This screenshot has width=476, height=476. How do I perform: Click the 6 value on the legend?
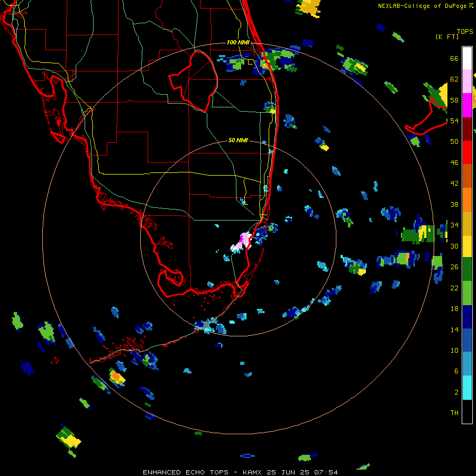pos(456,371)
